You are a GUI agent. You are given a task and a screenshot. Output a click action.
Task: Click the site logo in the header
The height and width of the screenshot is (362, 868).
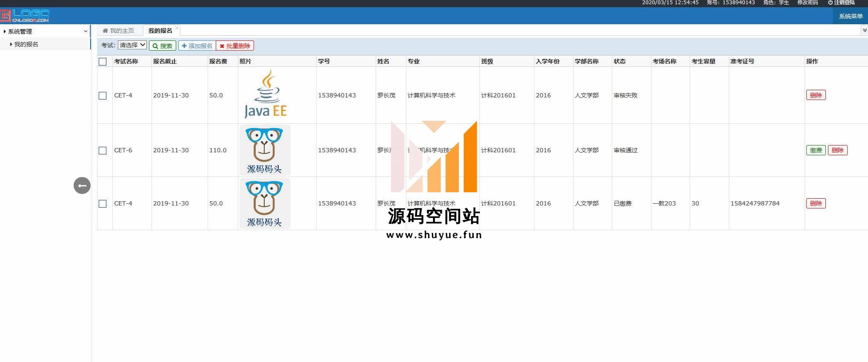coord(25,16)
